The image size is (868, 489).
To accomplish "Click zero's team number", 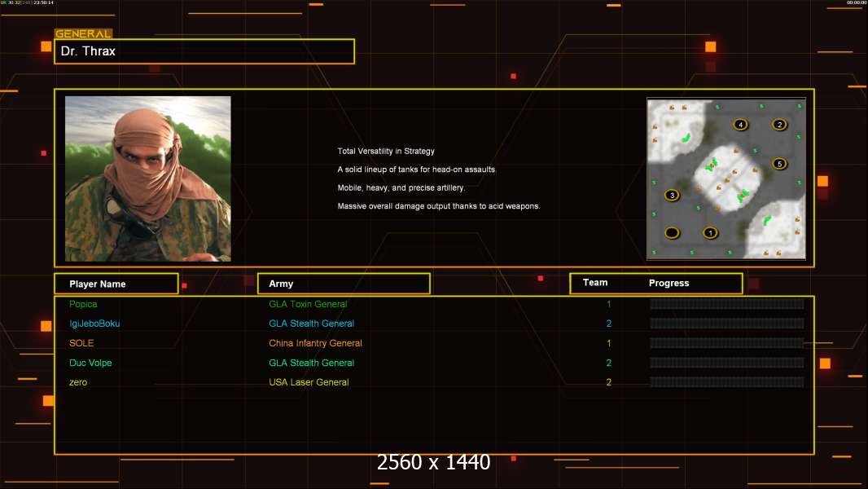I will coord(608,382).
